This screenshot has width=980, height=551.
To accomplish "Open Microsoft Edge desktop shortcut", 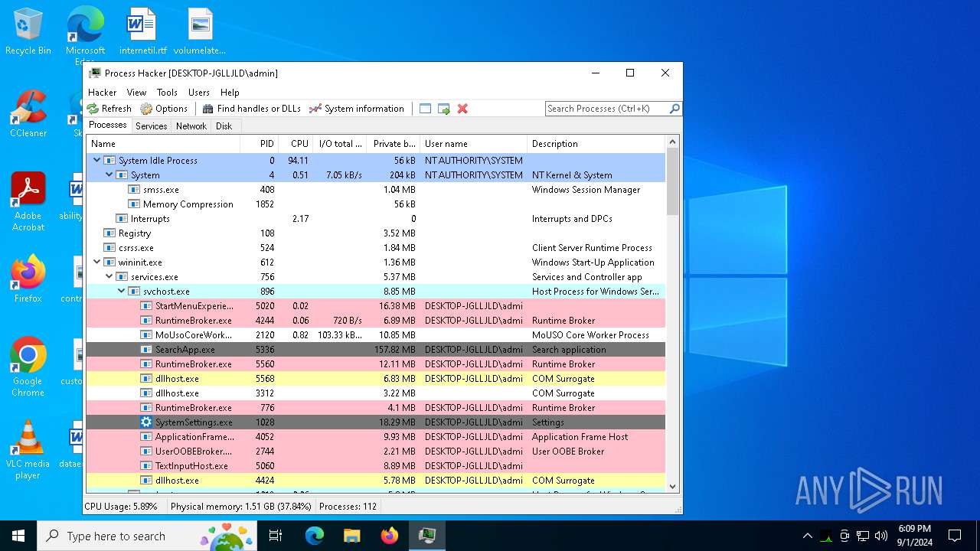I will tap(85, 34).
